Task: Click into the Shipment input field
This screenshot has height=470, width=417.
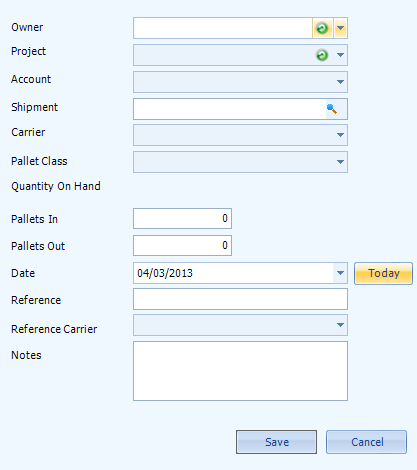Action: [230, 109]
